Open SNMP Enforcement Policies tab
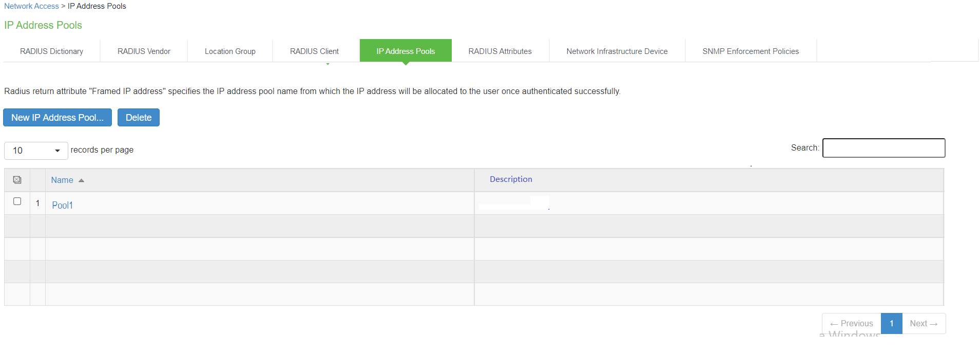The image size is (980, 352). [751, 51]
